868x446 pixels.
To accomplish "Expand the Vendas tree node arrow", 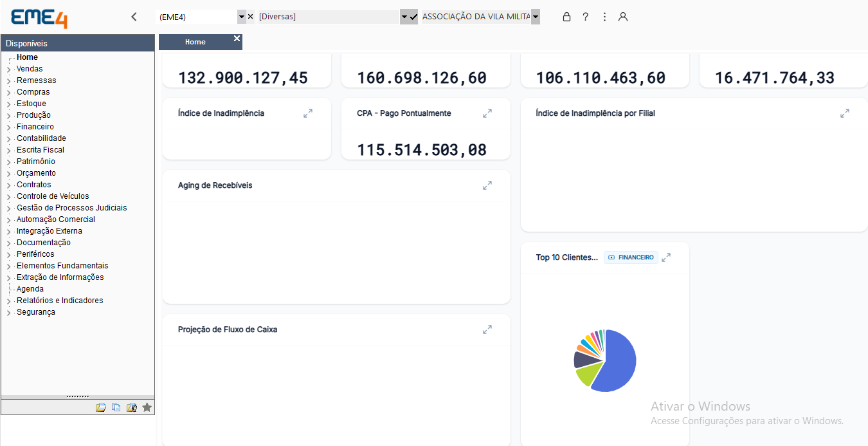I will click(8, 70).
